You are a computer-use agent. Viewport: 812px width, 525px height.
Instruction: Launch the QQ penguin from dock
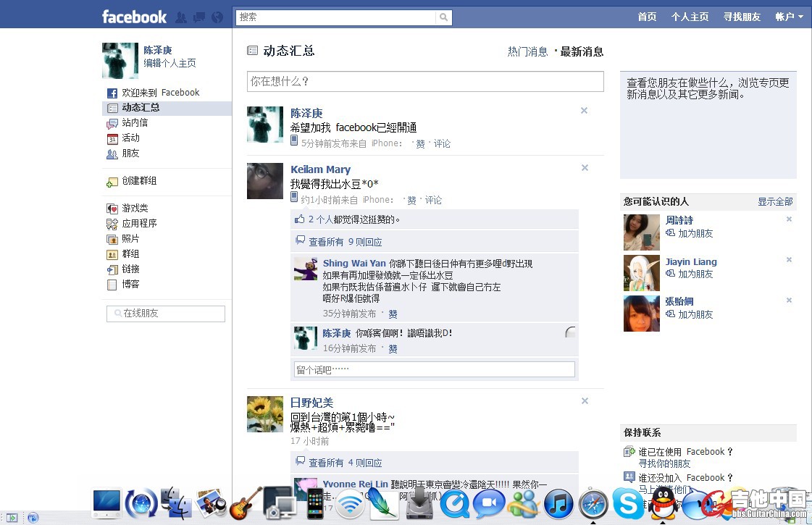click(662, 503)
